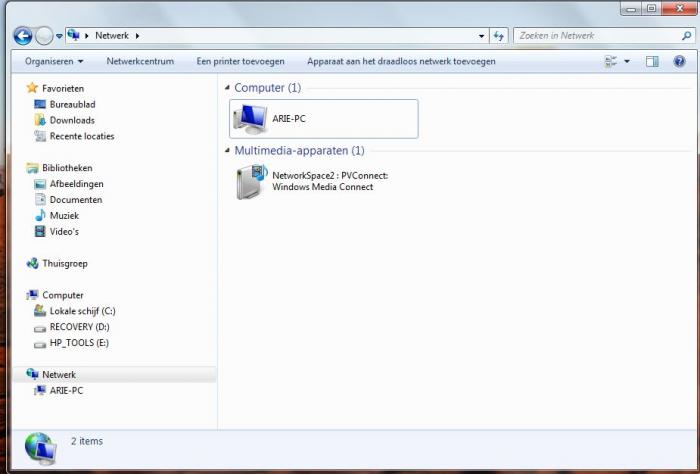Open the Afbeeldingen library
The image size is (700, 474).
click(x=77, y=184)
